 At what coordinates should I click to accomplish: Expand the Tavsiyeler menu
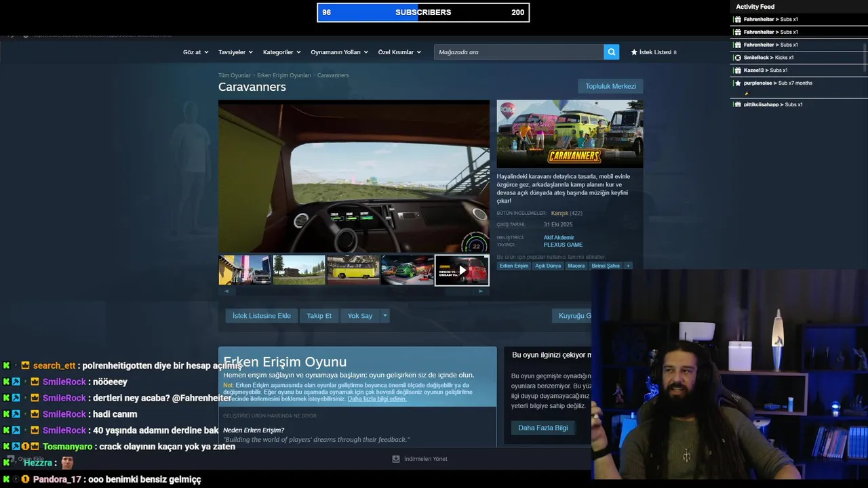[235, 52]
